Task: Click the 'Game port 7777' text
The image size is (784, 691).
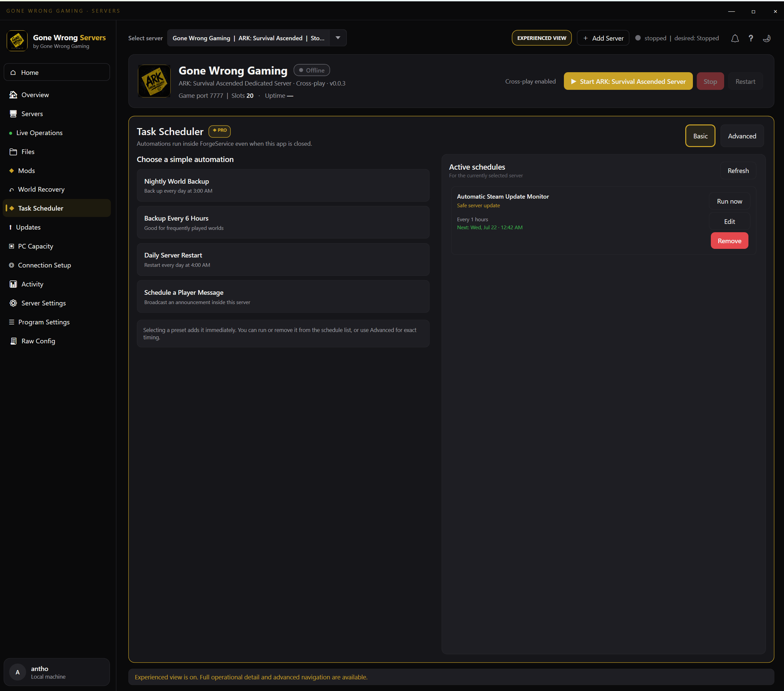Action: 200,95
